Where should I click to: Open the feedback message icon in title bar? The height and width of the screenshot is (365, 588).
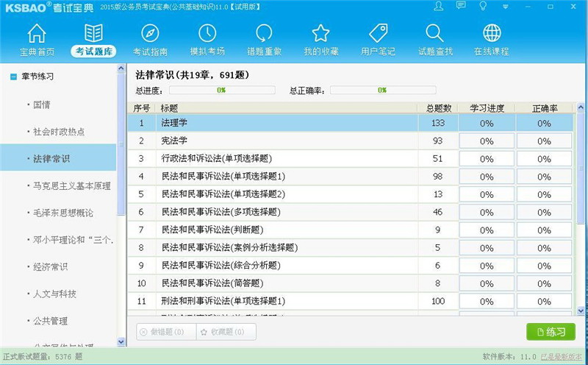pyautogui.click(x=461, y=6)
